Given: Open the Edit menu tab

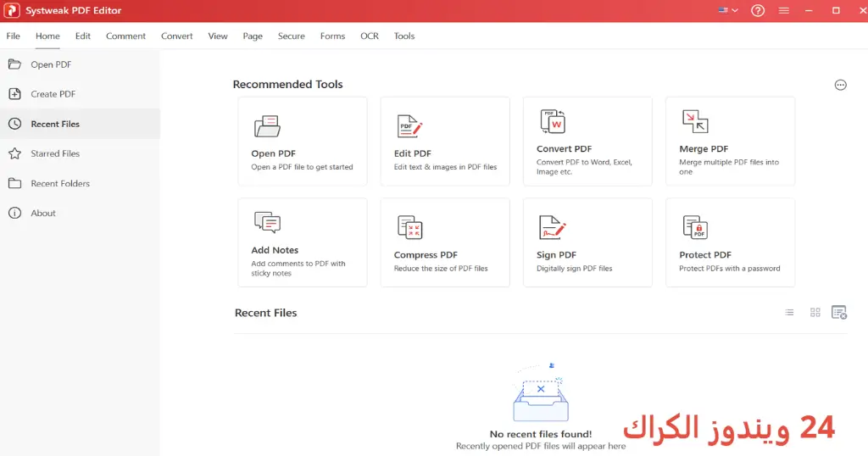Looking at the screenshot, I should 83,36.
